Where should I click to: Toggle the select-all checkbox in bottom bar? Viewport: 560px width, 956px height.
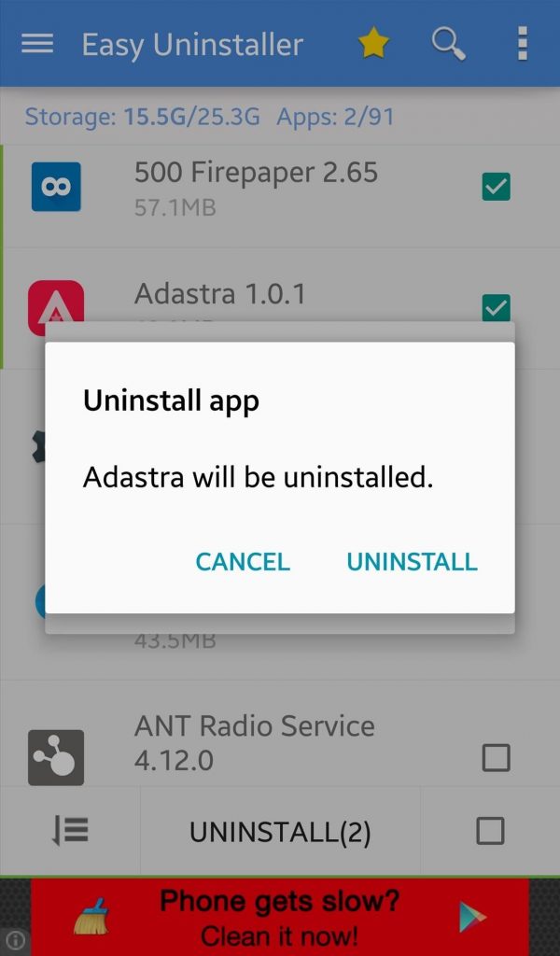490,831
